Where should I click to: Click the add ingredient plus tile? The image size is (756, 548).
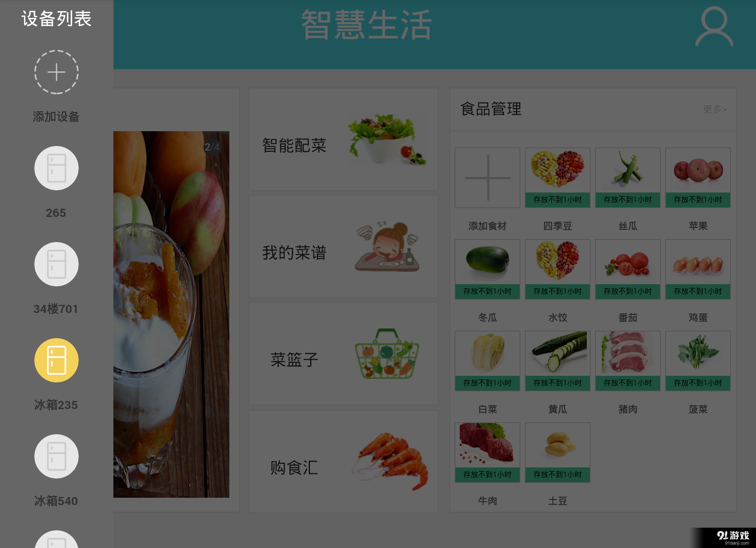[x=488, y=178]
